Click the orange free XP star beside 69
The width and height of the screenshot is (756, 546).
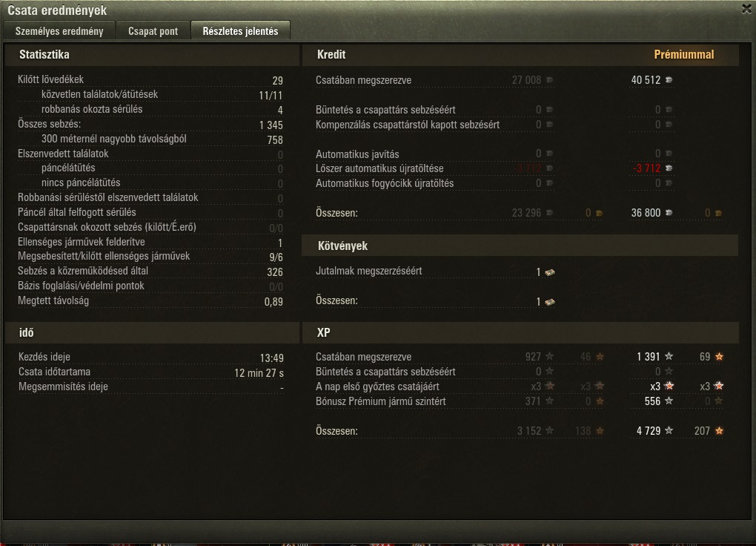pos(719,356)
